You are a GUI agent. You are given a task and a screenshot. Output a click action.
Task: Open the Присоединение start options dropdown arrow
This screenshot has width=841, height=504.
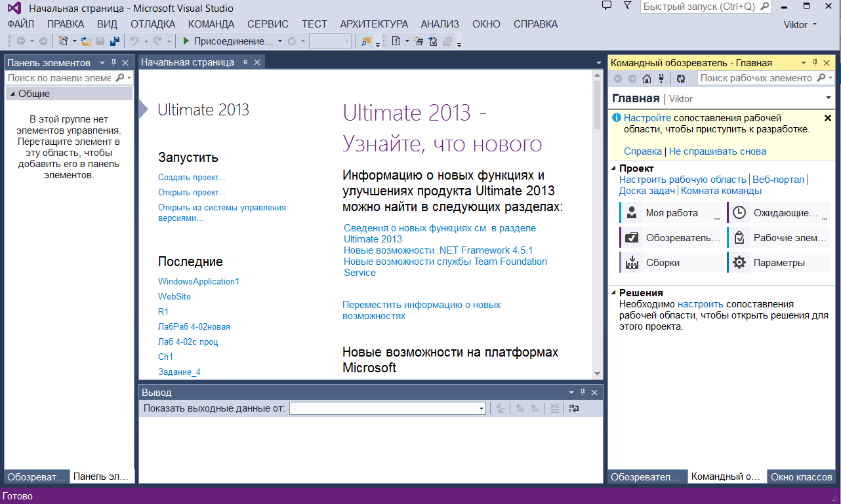[x=280, y=41]
